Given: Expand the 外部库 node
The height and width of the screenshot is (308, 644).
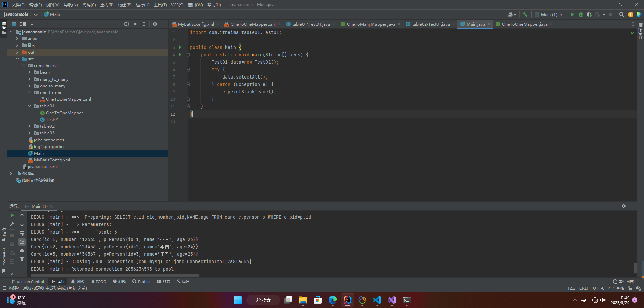Looking at the screenshot, I should point(11,174).
